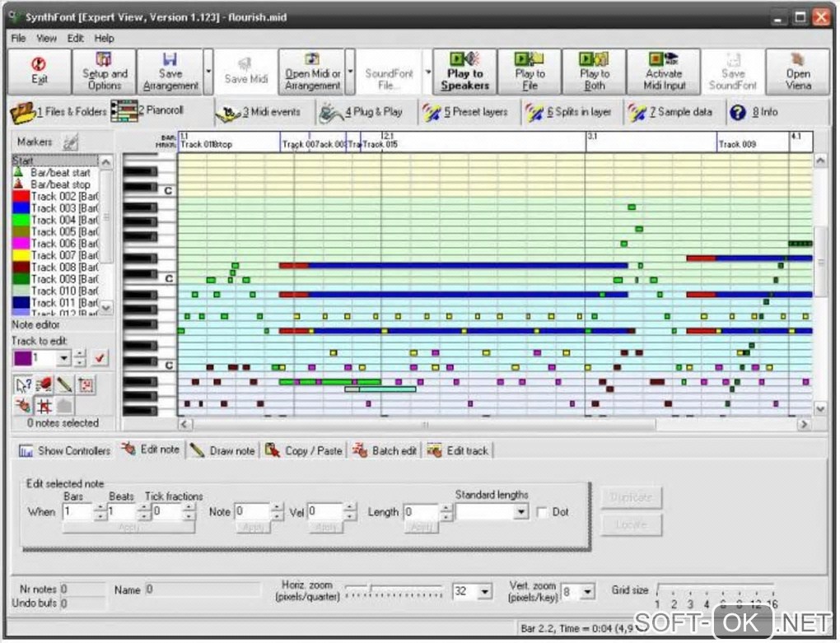Select Track 009 in markers list
The height and width of the screenshot is (643, 840).
pos(55,279)
